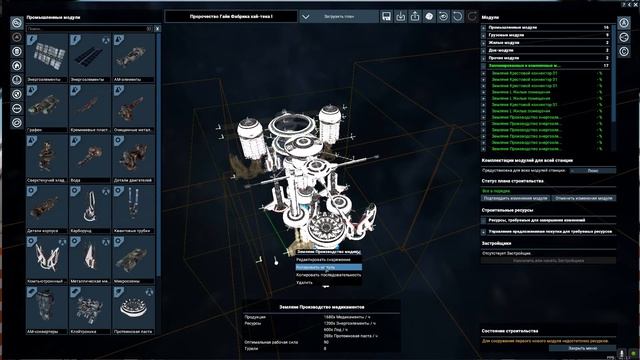Select the Вода module thumbnail
The width and height of the screenshot is (640, 360).
(x=90, y=159)
